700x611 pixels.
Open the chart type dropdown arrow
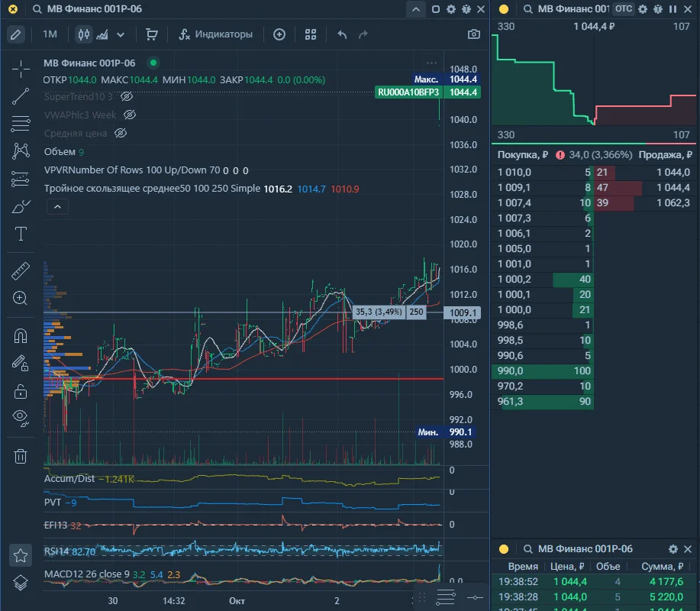[x=121, y=34]
